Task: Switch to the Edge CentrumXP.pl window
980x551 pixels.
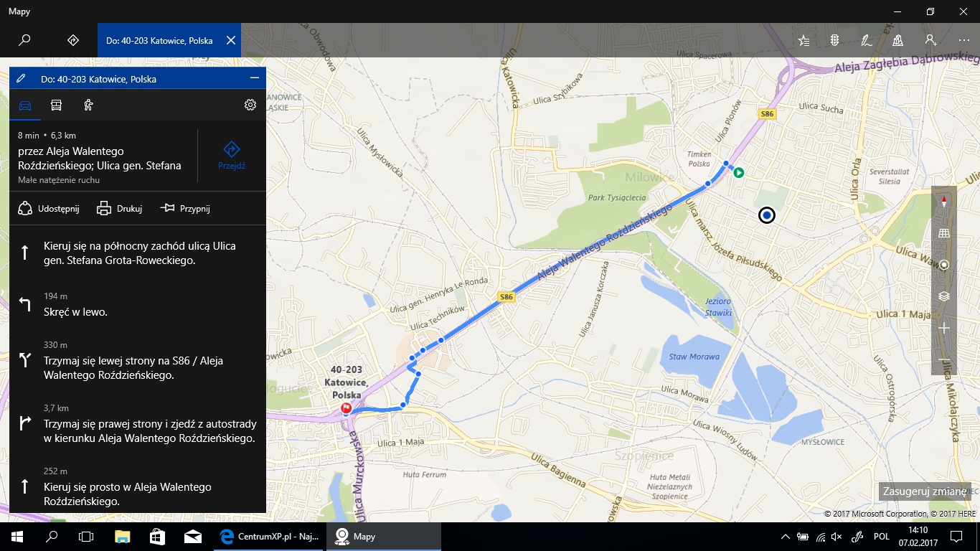Action: click(x=269, y=536)
